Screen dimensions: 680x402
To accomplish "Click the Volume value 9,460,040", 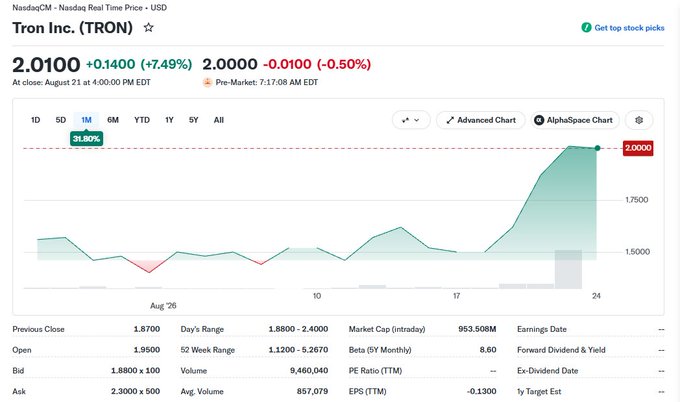I will pyautogui.click(x=309, y=371).
